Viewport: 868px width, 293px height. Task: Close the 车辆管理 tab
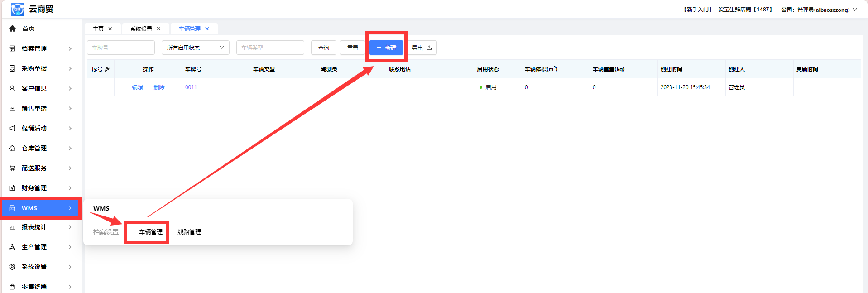207,29
